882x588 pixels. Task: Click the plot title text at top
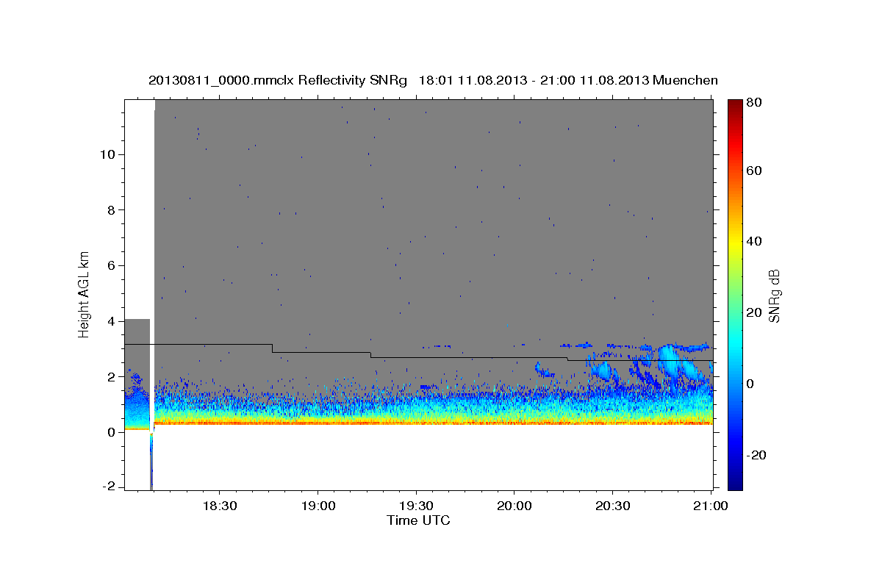433,80
